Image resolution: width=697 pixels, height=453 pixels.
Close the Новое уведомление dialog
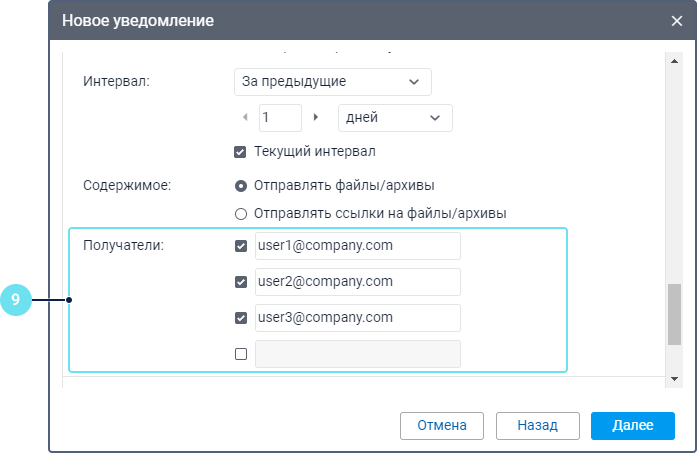tap(676, 20)
